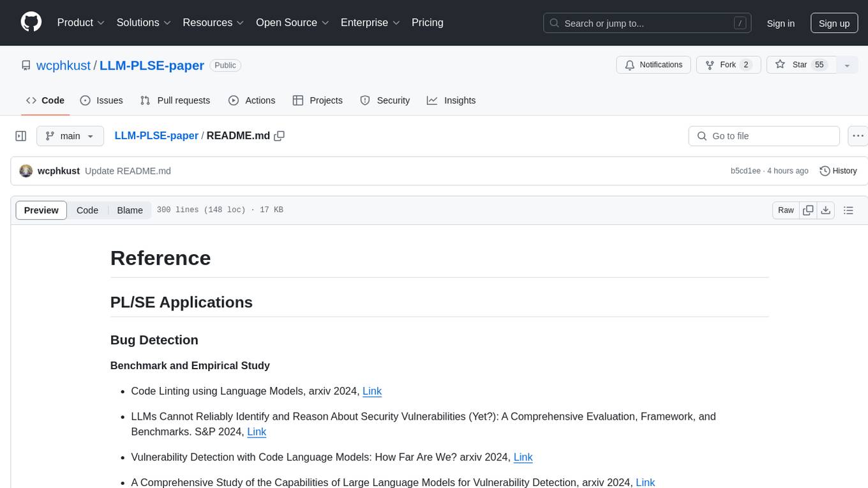The image size is (868, 488).
Task: Expand the file tree side panel
Action: coord(21,136)
